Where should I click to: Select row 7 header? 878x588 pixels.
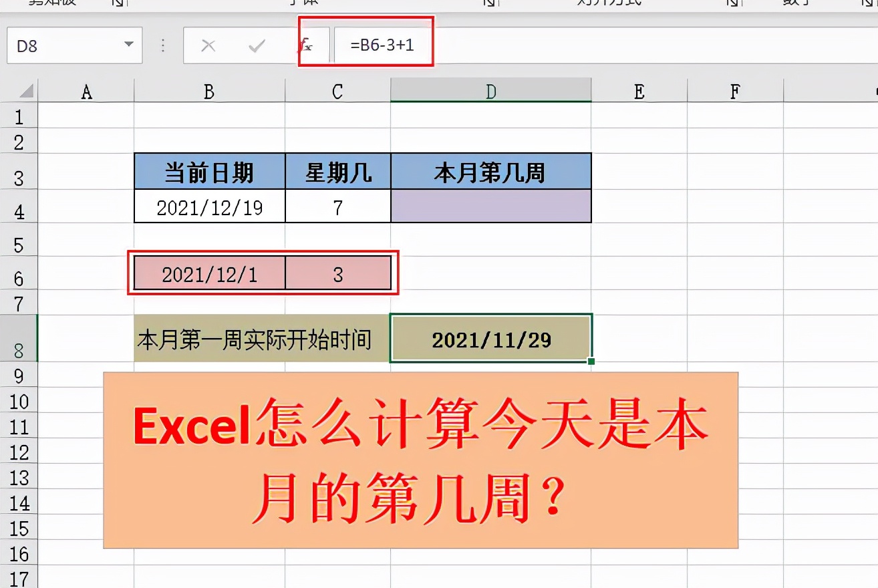pyautogui.click(x=19, y=303)
